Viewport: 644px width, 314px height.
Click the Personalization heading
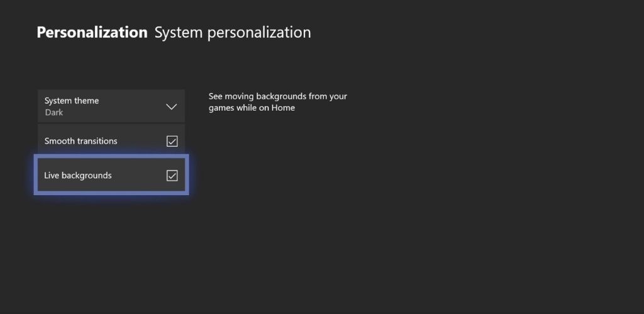92,33
